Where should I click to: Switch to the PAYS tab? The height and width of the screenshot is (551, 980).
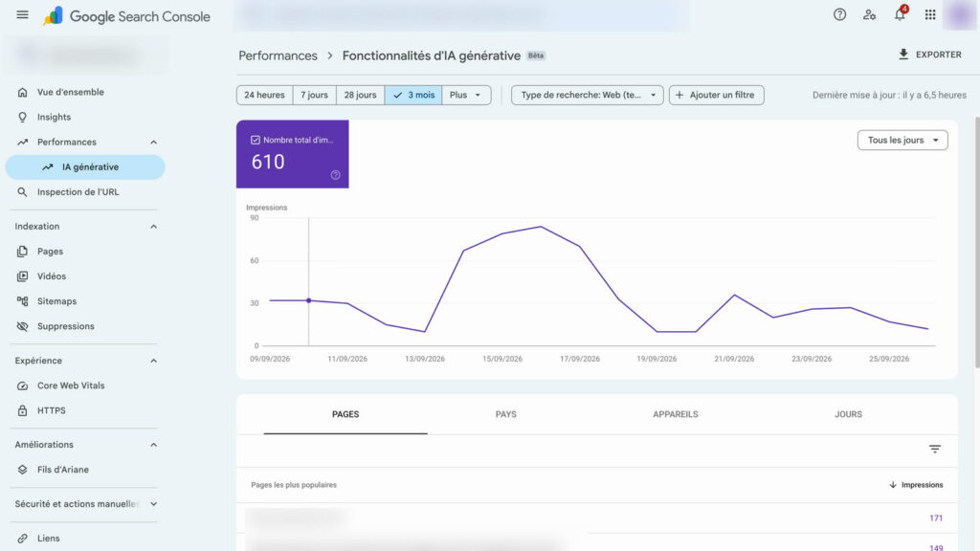[x=505, y=414]
